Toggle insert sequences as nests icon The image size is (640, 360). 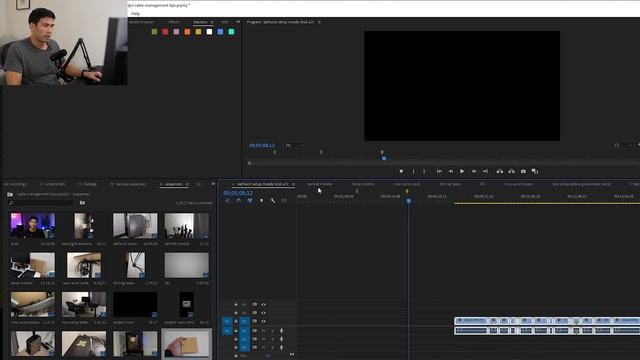click(x=227, y=200)
